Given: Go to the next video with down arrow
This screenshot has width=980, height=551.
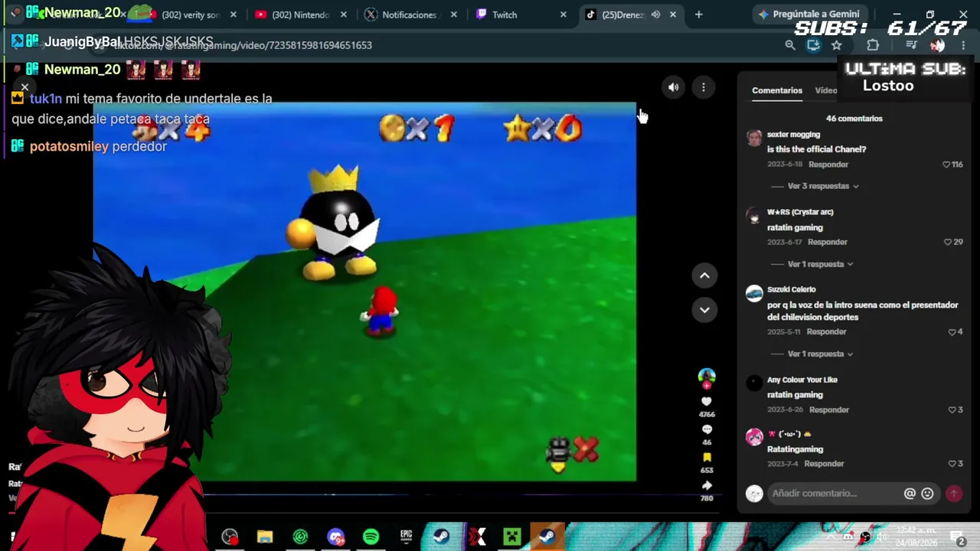Looking at the screenshot, I should click(x=704, y=309).
